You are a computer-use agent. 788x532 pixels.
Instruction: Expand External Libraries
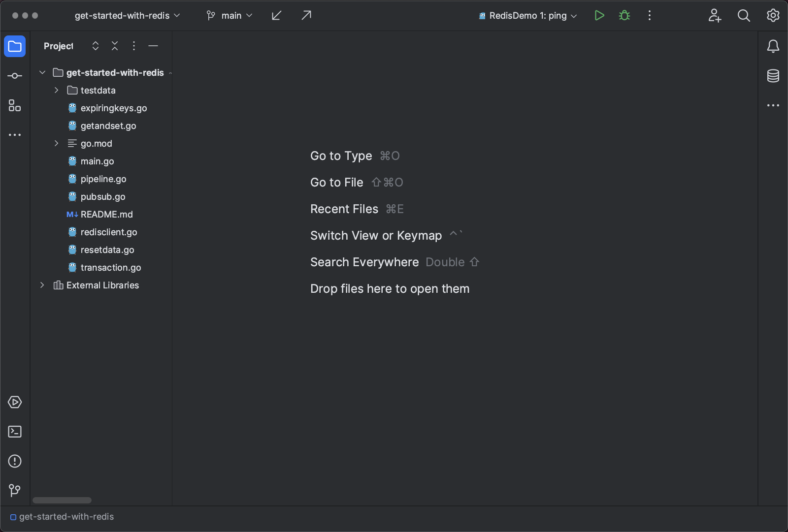click(x=42, y=285)
